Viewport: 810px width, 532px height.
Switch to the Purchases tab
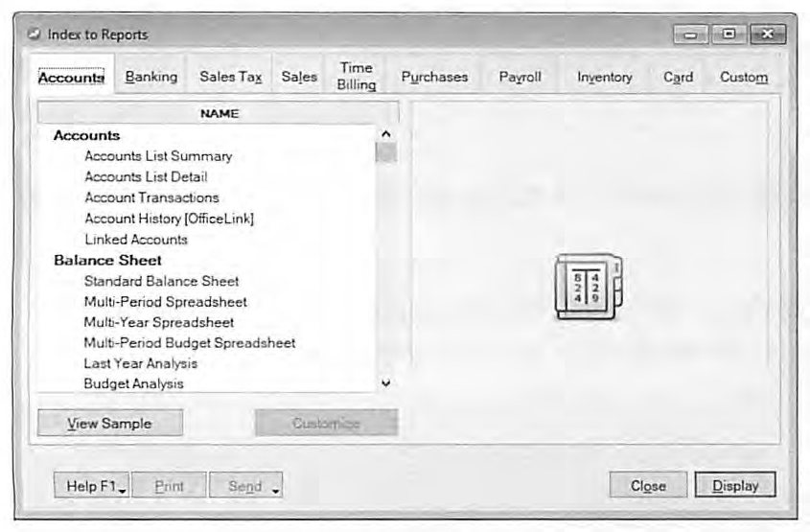(434, 77)
